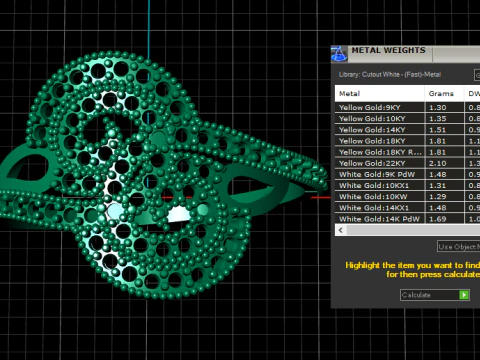Click the Use Object button
This screenshot has width=480, height=360.
pos(459,247)
